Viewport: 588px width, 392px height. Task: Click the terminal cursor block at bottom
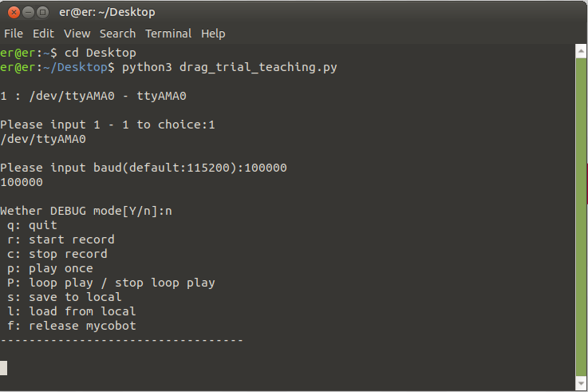tap(4, 368)
